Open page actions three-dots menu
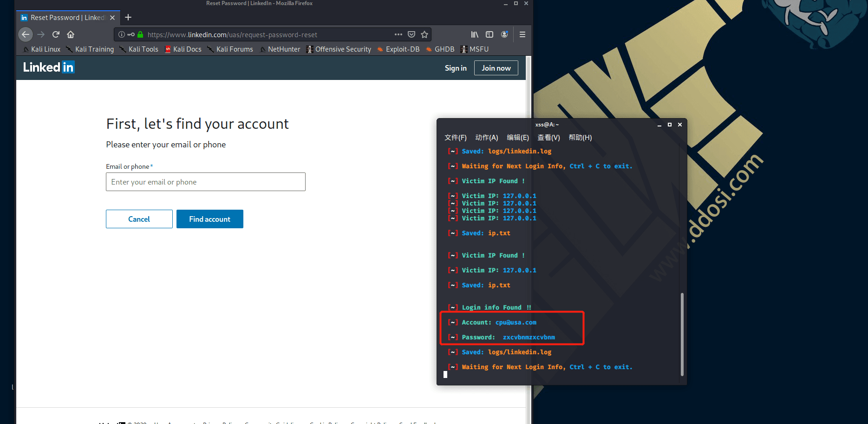 pos(398,34)
